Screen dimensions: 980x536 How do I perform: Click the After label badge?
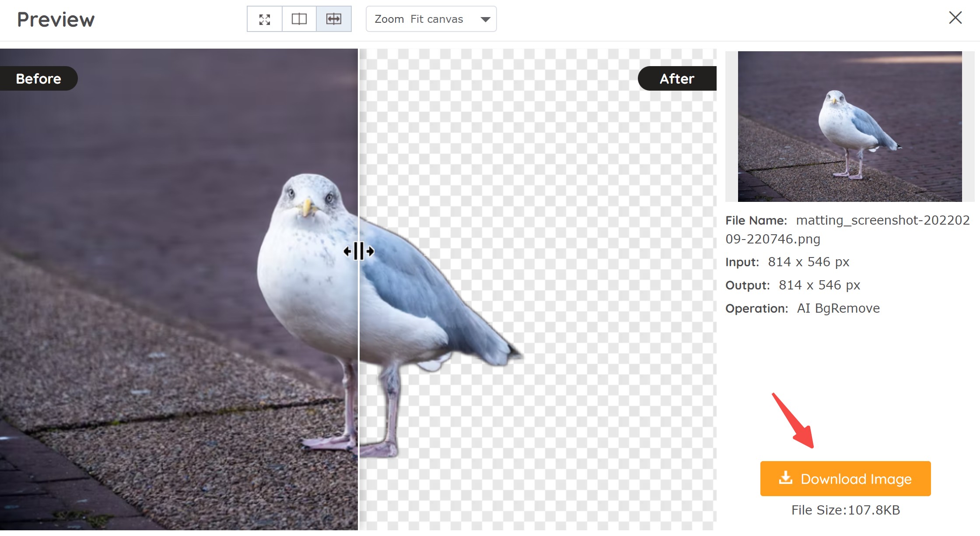tap(677, 78)
